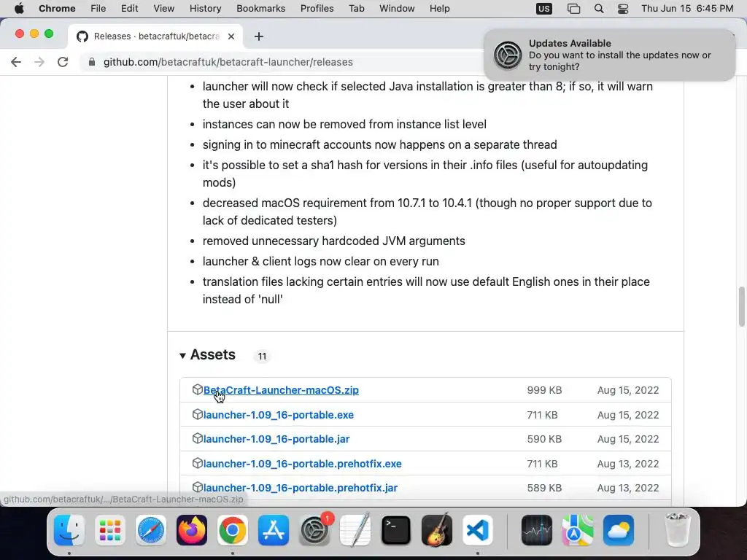Open Terminal from the Dock
The width and height of the screenshot is (747, 560).
[x=396, y=530]
